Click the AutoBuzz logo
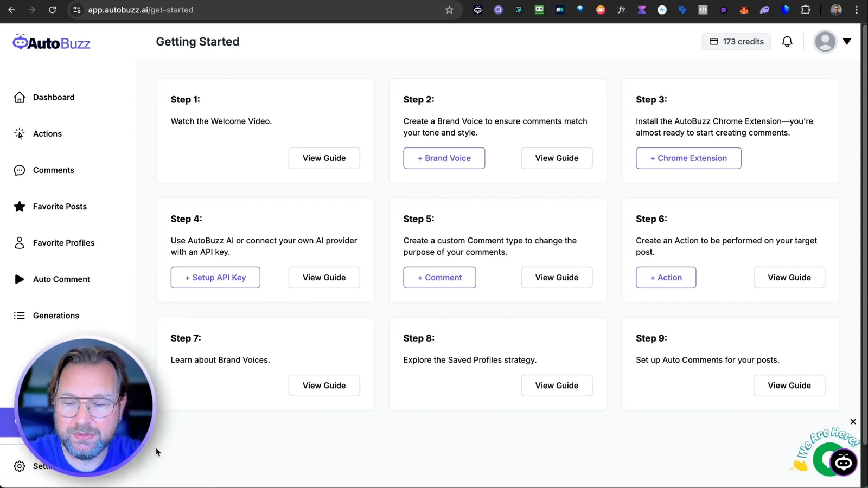The width and height of the screenshot is (868, 488). click(52, 42)
